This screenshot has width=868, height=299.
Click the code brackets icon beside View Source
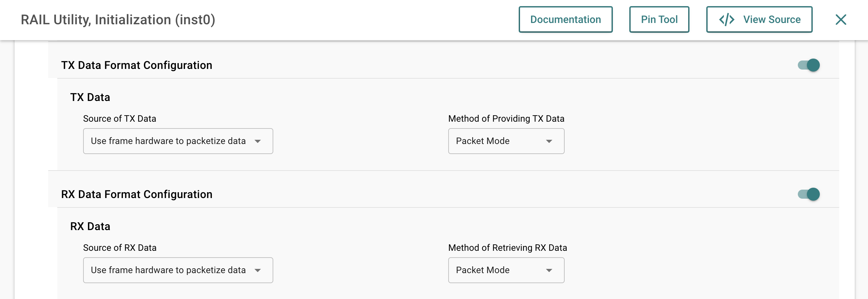pos(726,19)
